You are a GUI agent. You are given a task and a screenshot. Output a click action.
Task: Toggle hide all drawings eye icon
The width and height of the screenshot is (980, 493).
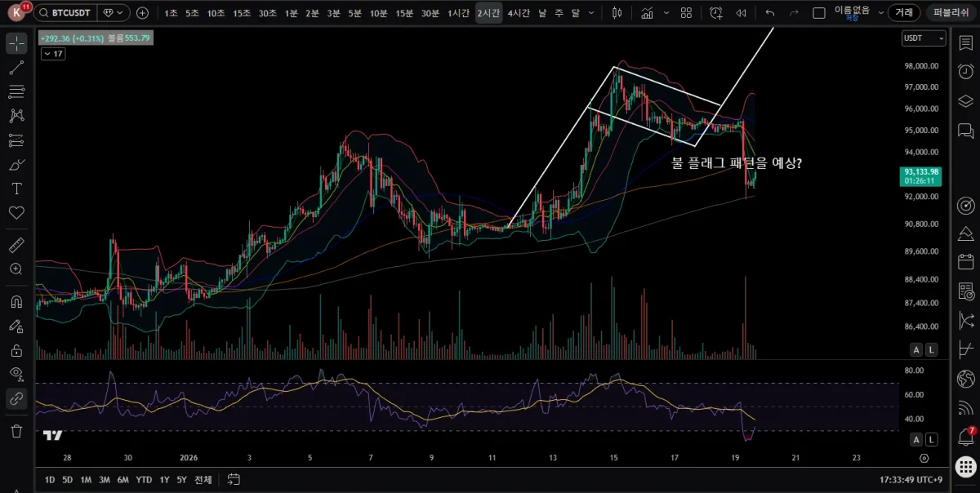pyautogui.click(x=16, y=375)
